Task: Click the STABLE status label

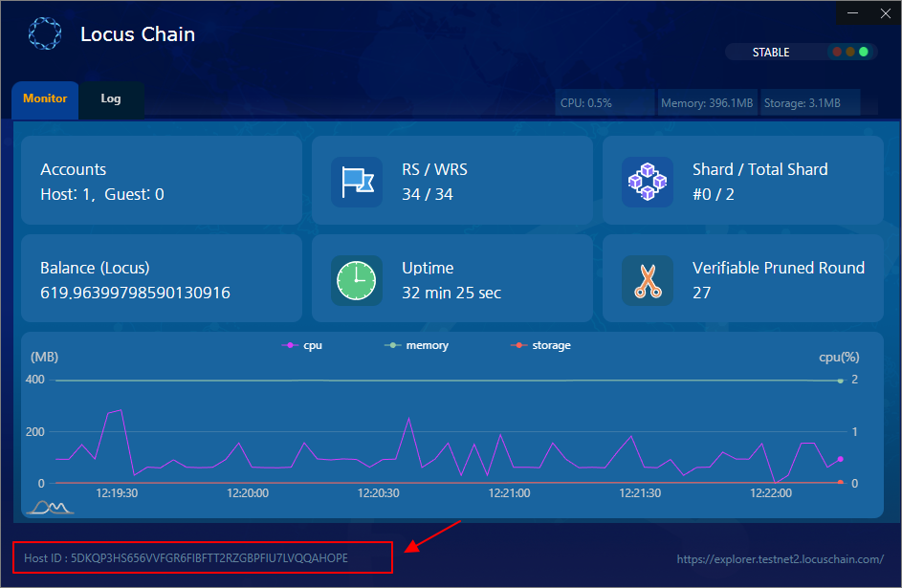Action: click(771, 53)
